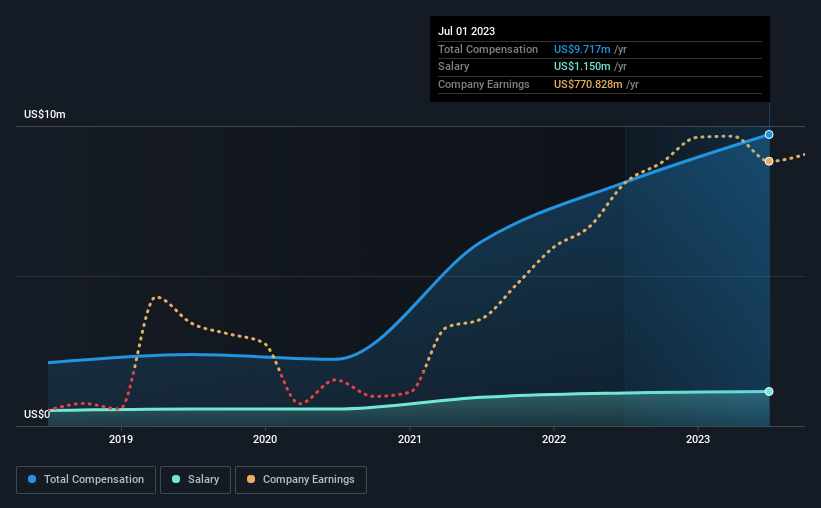Select the orange Company Earnings data point
Image resolution: width=821 pixels, height=508 pixels.
pyautogui.click(x=769, y=161)
